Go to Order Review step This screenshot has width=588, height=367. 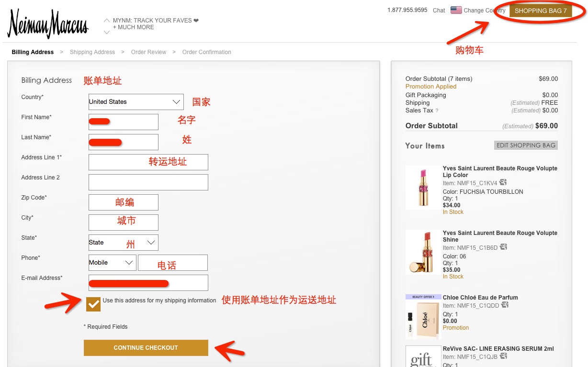coord(149,52)
